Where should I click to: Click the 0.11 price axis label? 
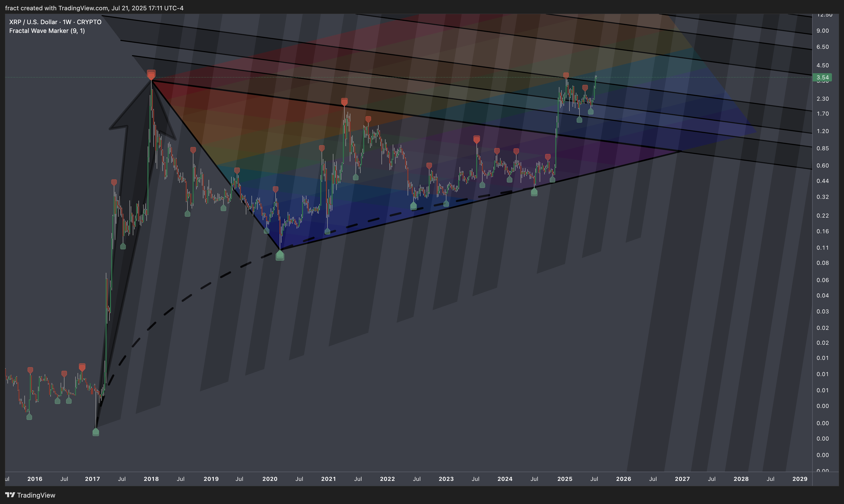click(x=823, y=248)
